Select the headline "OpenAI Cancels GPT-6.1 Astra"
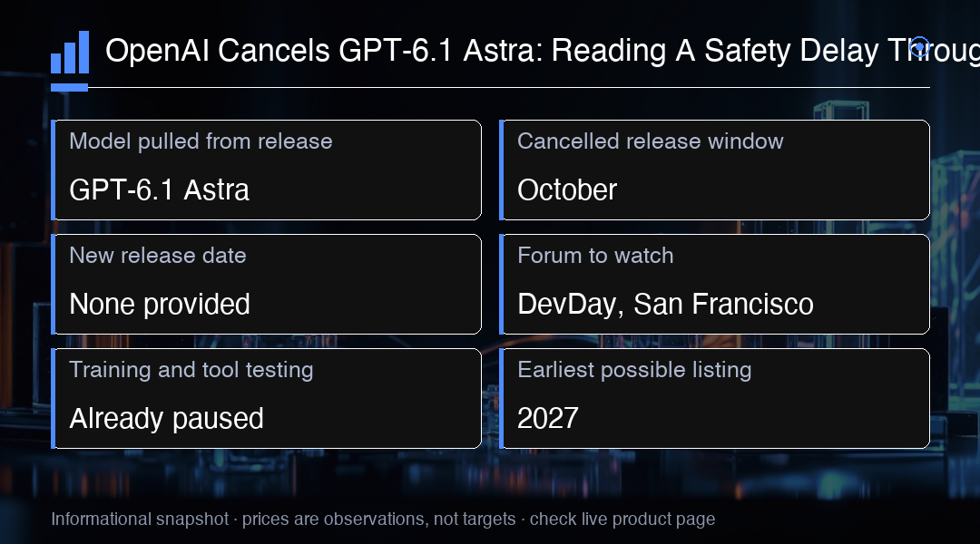Viewport: 980px width, 544px height. (x=324, y=51)
